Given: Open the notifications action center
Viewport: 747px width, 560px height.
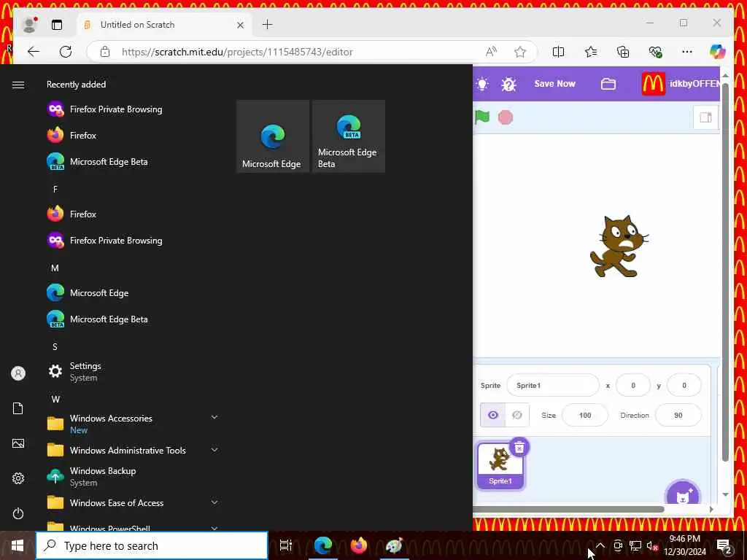Looking at the screenshot, I should 724,545.
